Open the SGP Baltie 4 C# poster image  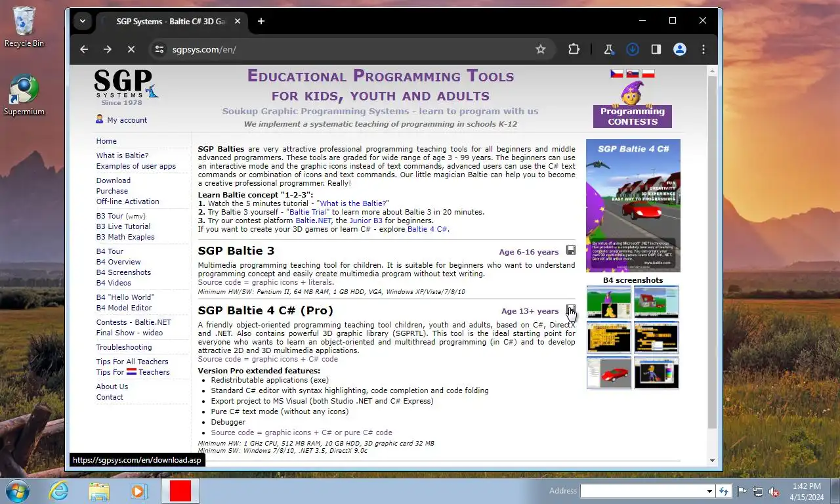point(633,205)
